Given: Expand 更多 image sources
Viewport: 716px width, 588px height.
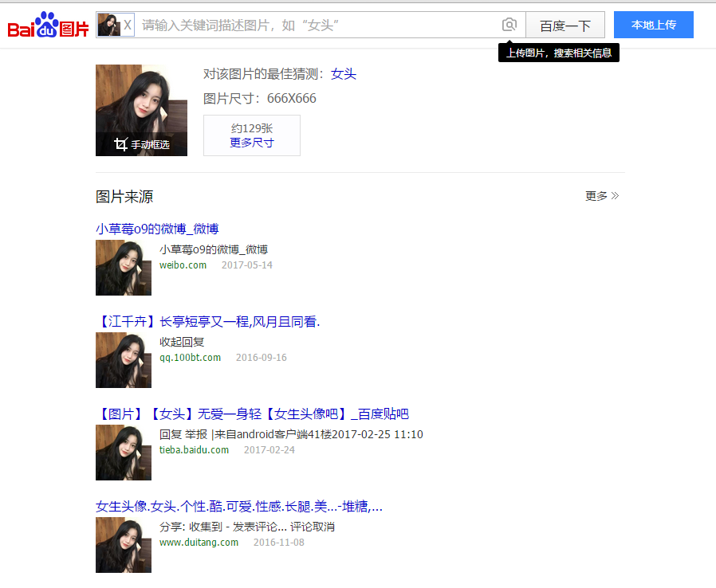Looking at the screenshot, I should pos(602,196).
